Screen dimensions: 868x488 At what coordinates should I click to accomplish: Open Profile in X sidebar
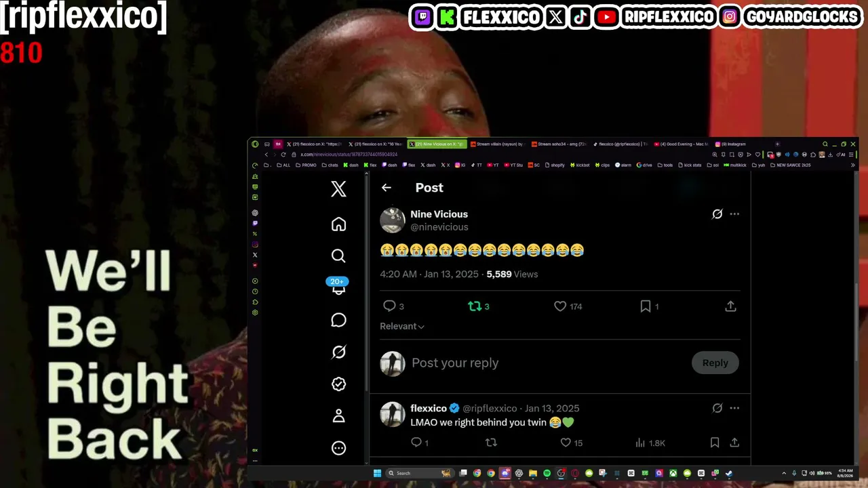[338, 416]
